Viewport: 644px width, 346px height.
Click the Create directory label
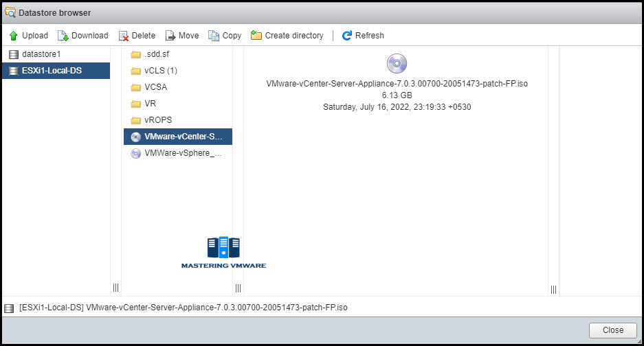[x=294, y=36]
